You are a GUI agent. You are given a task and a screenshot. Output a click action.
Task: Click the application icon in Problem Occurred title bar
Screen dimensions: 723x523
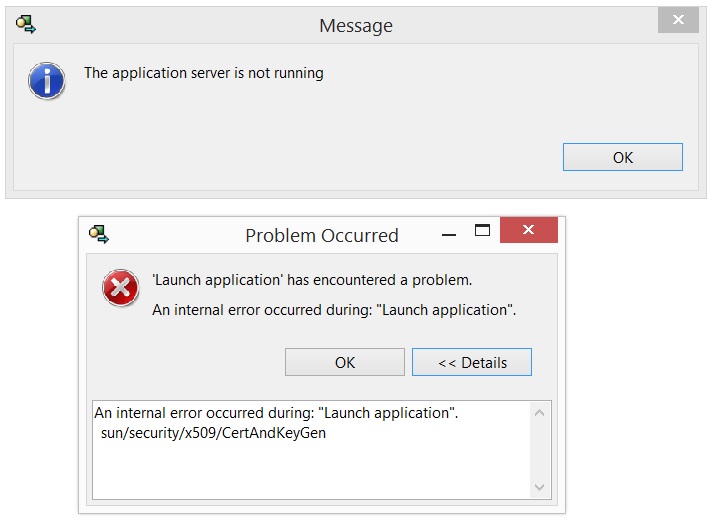[x=98, y=235]
